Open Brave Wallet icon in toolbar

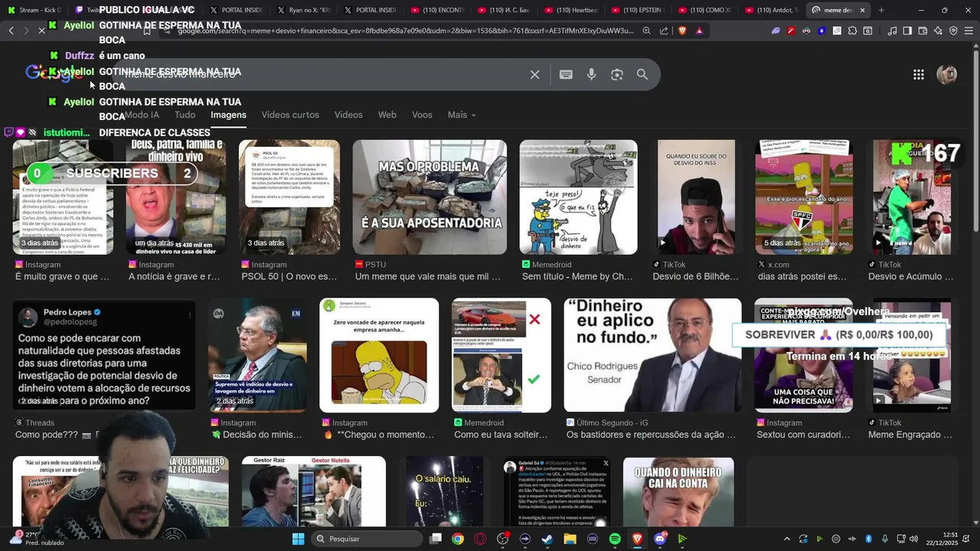(x=923, y=31)
